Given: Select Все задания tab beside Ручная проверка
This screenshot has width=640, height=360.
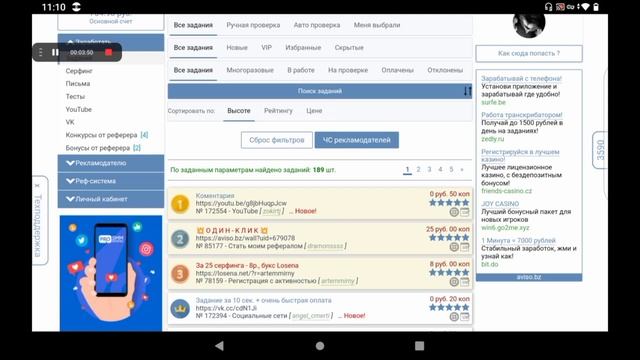Looking at the screenshot, I should coord(193,25).
